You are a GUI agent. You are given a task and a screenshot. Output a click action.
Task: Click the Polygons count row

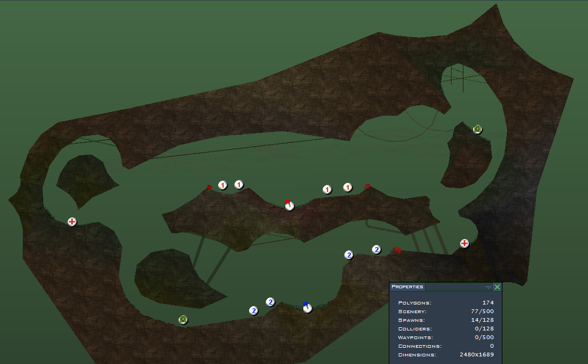point(446,303)
